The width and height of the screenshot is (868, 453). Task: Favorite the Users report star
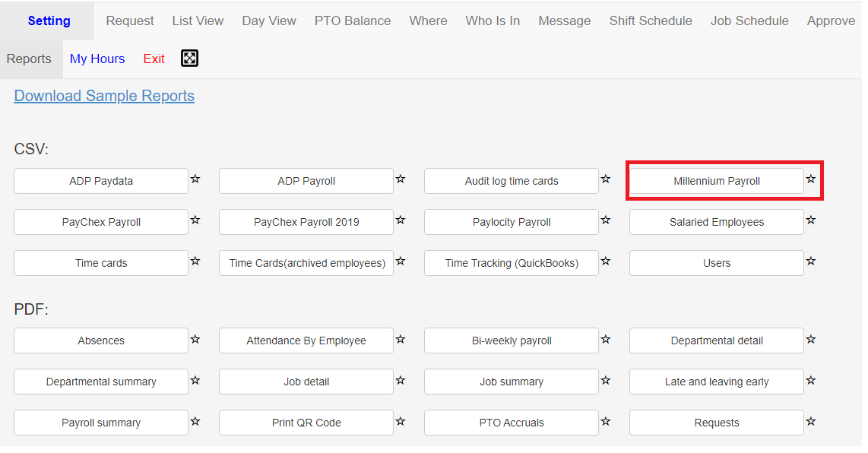pos(811,261)
